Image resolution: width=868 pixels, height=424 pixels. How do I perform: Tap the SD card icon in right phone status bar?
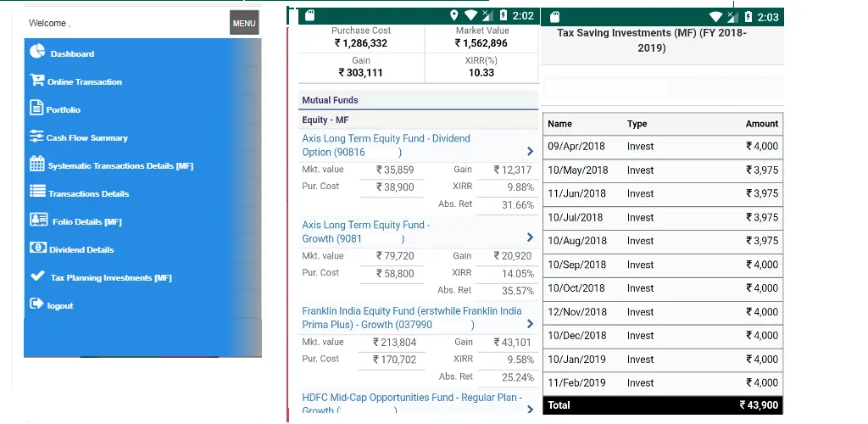555,17
